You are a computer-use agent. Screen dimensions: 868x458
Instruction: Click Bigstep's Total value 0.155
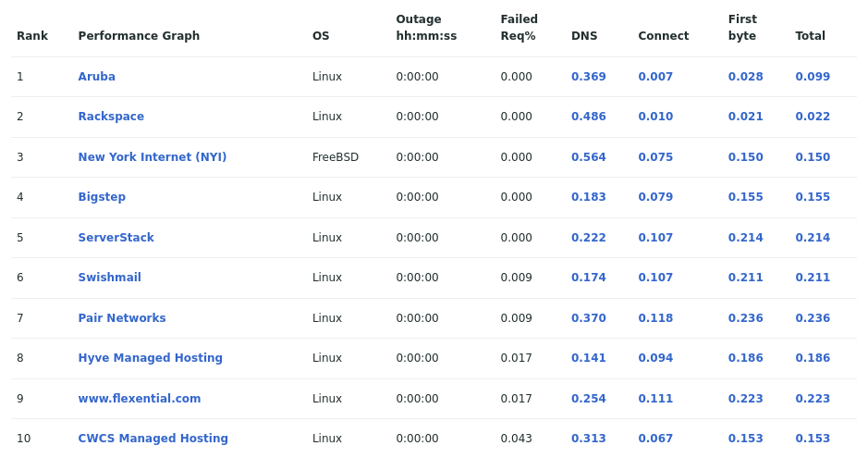pyautogui.click(x=813, y=196)
